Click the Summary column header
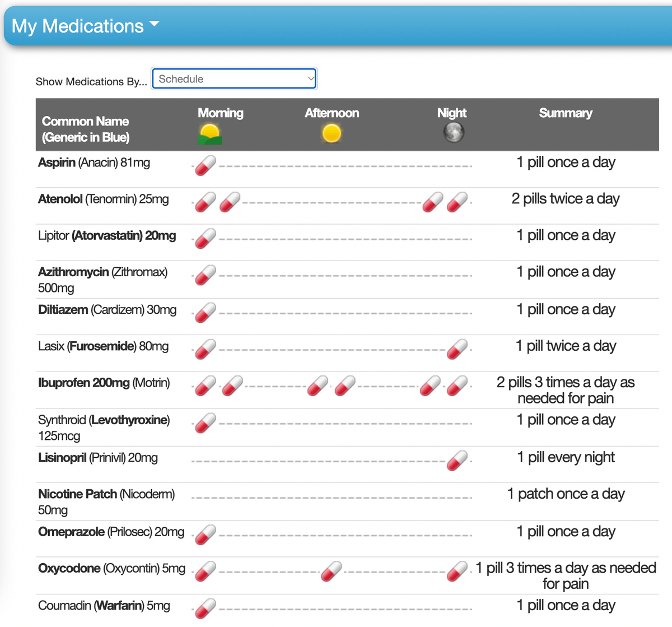Screen dimensions: 672x627 click(565, 113)
